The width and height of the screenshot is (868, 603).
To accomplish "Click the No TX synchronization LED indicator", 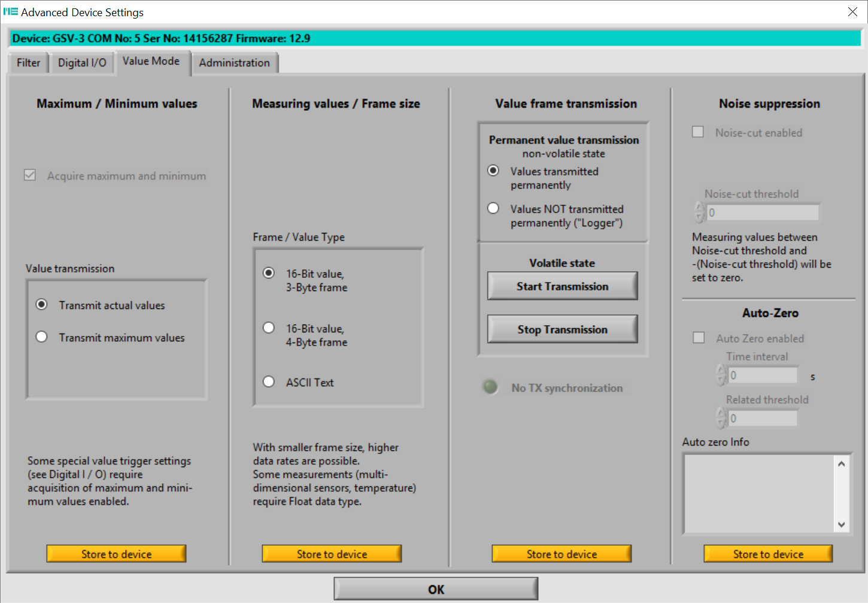I will pos(490,387).
